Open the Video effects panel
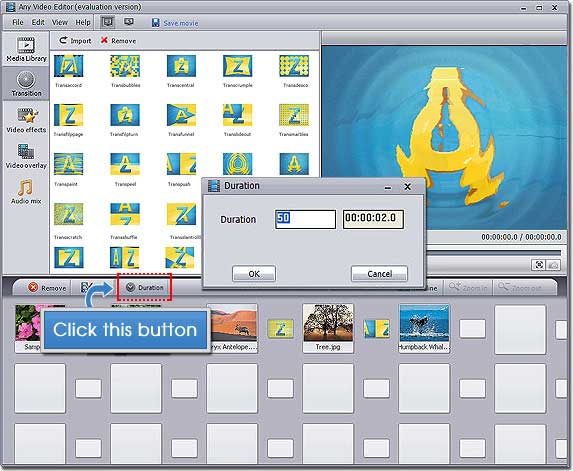The image size is (573, 471). [26, 120]
